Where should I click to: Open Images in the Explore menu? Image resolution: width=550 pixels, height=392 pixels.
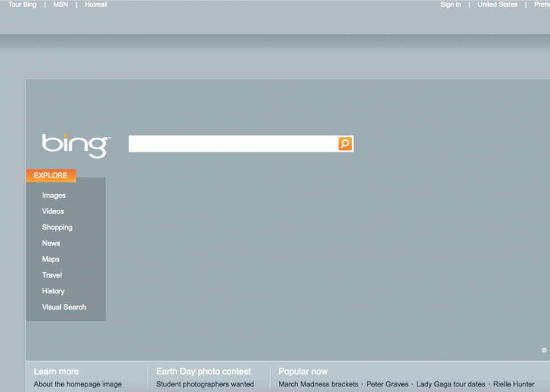[x=54, y=195]
